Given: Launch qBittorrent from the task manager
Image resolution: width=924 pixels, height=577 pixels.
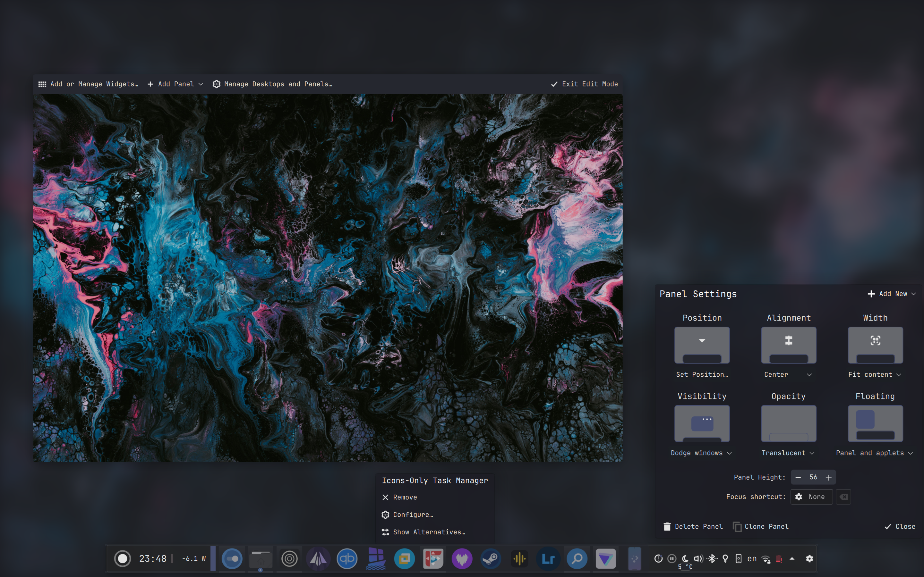Looking at the screenshot, I should tap(347, 559).
